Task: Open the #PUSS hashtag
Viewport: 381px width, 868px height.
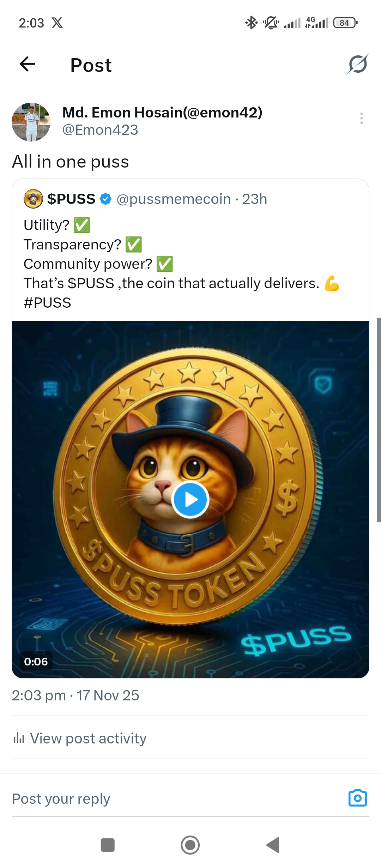Action: (x=47, y=303)
